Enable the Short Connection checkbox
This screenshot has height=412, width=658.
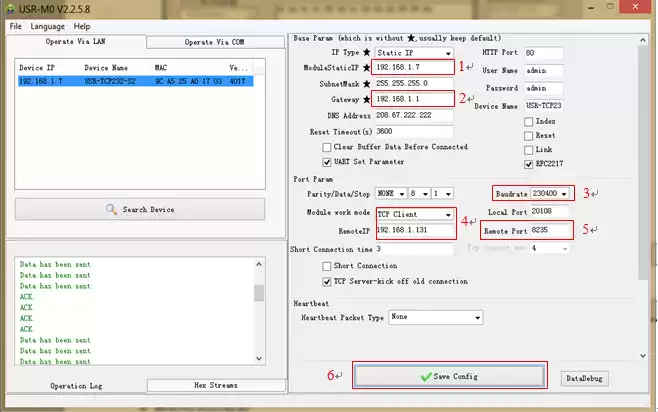pos(327,266)
